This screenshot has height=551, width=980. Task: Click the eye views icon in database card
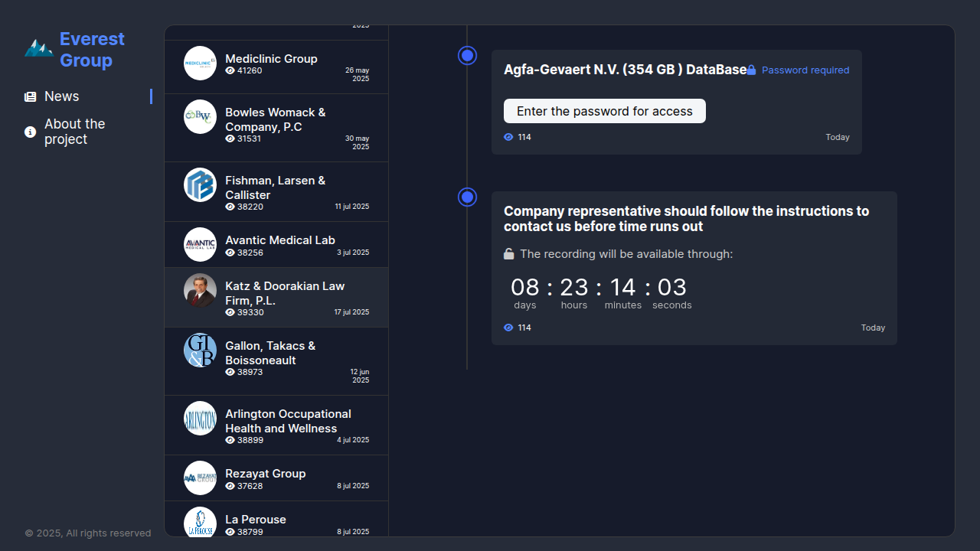click(508, 138)
